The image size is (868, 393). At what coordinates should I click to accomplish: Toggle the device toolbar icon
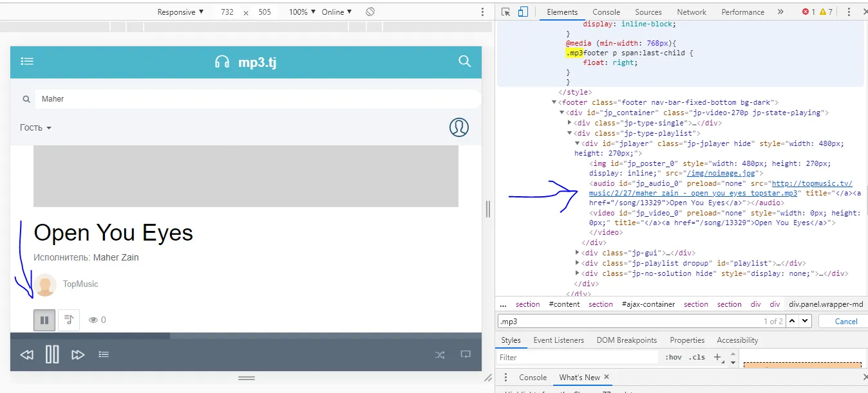[523, 12]
